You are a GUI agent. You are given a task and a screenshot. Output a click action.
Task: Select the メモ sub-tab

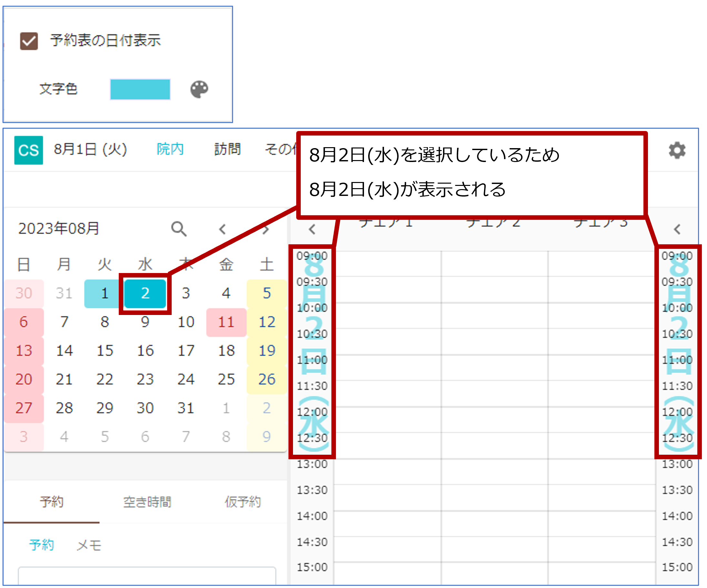89,545
